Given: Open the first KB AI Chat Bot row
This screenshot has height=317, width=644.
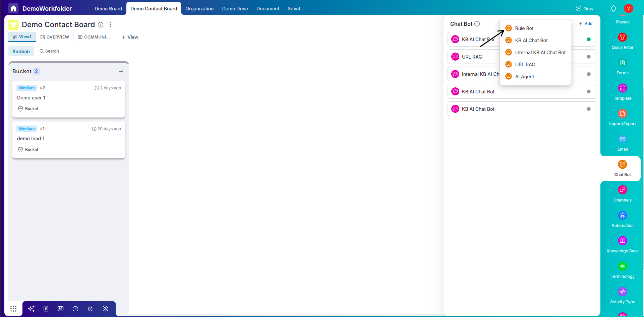Looking at the screenshot, I should 522,39.
